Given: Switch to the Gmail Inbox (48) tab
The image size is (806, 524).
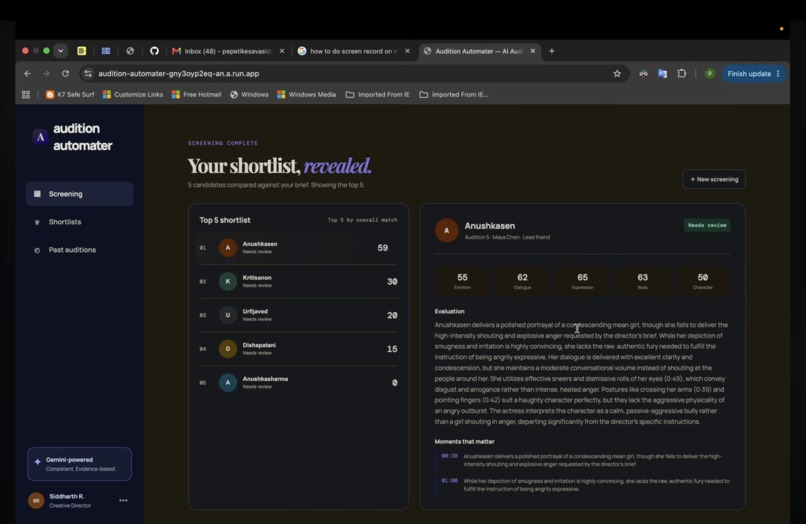Looking at the screenshot, I should 228,51.
